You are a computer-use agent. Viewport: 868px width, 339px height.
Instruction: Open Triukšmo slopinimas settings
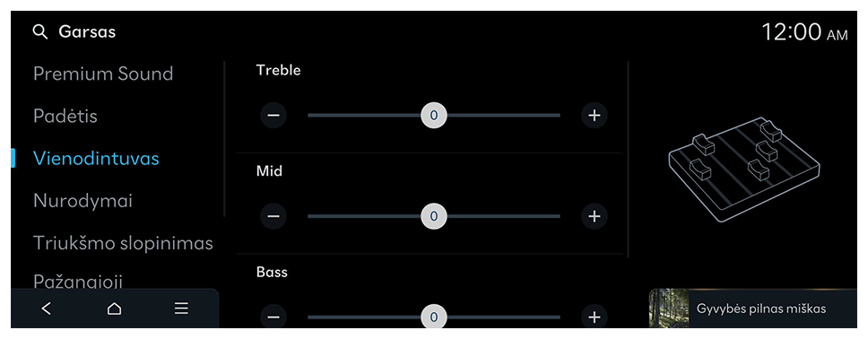tap(123, 243)
